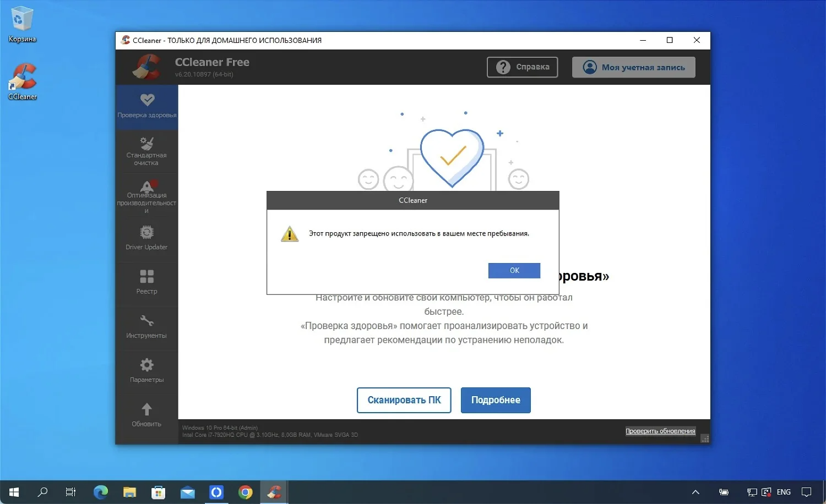Click Сканировать ПК button
Viewport: 826px width, 504px height.
point(404,400)
